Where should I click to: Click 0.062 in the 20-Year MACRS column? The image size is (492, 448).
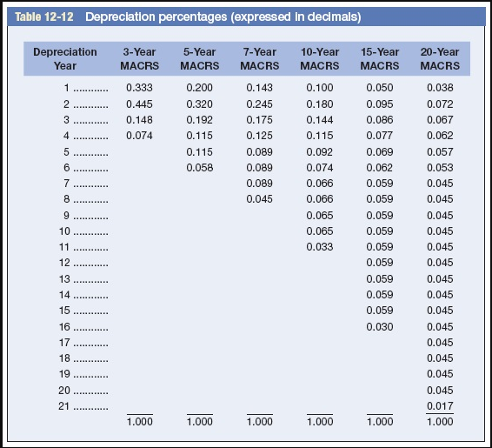440,136
